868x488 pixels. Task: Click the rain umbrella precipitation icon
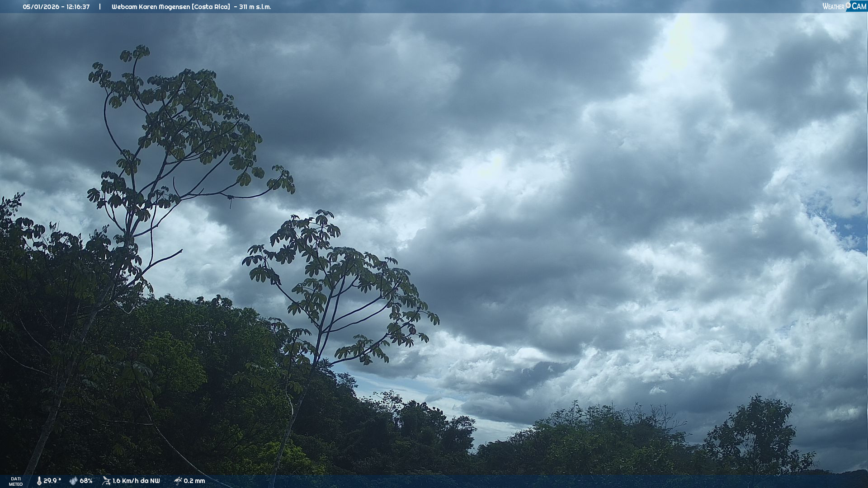[x=178, y=481]
